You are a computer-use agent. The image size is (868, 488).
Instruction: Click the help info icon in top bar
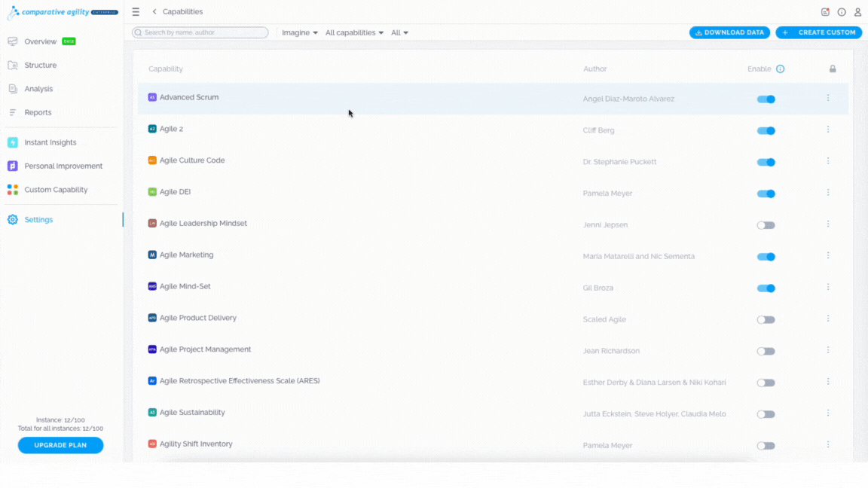coord(842,11)
